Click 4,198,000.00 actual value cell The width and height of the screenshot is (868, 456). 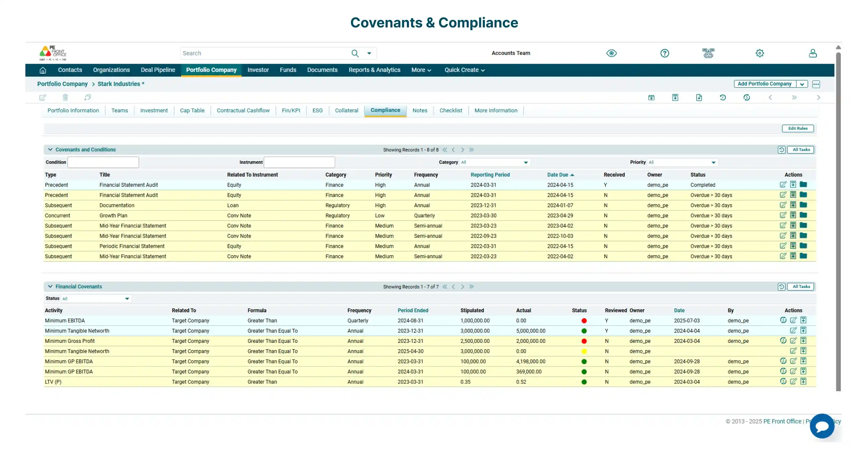pyautogui.click(x=531, y=362)
